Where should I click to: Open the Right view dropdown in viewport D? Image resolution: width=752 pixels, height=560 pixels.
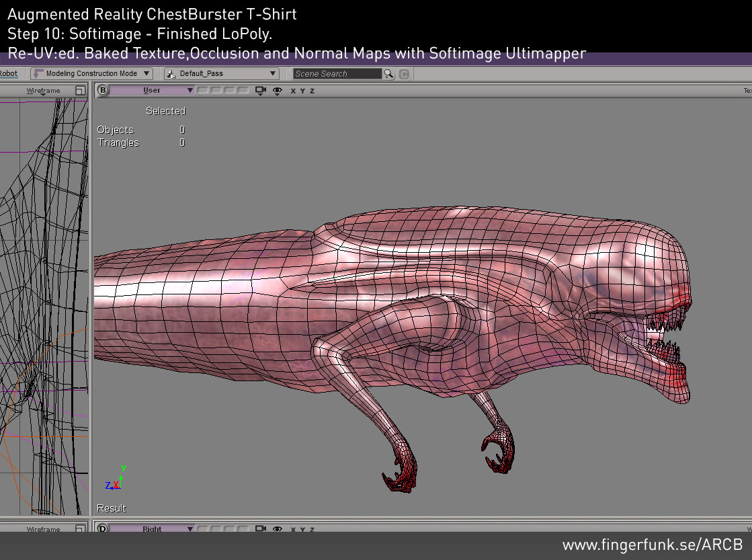click(x=152, y=528)
